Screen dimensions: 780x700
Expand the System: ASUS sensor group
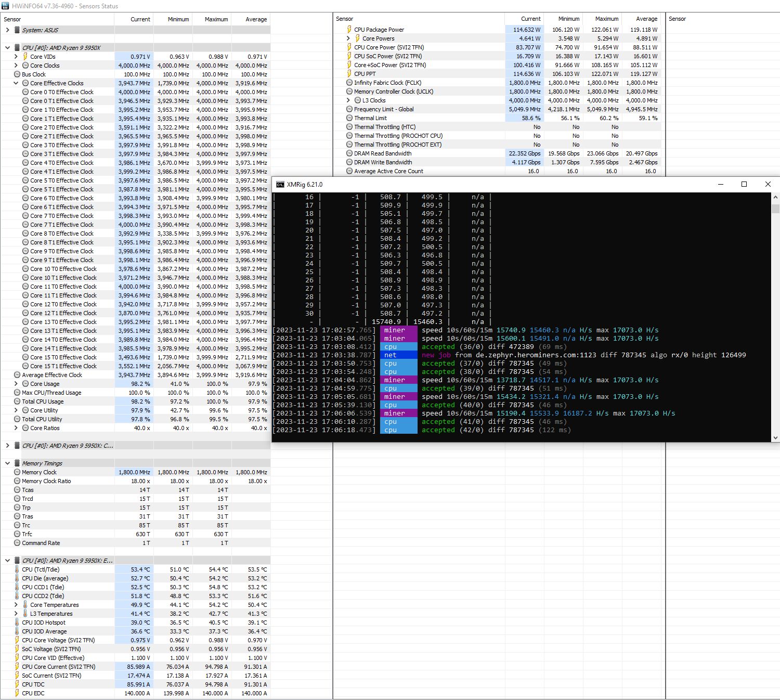(x=7, y=30)
